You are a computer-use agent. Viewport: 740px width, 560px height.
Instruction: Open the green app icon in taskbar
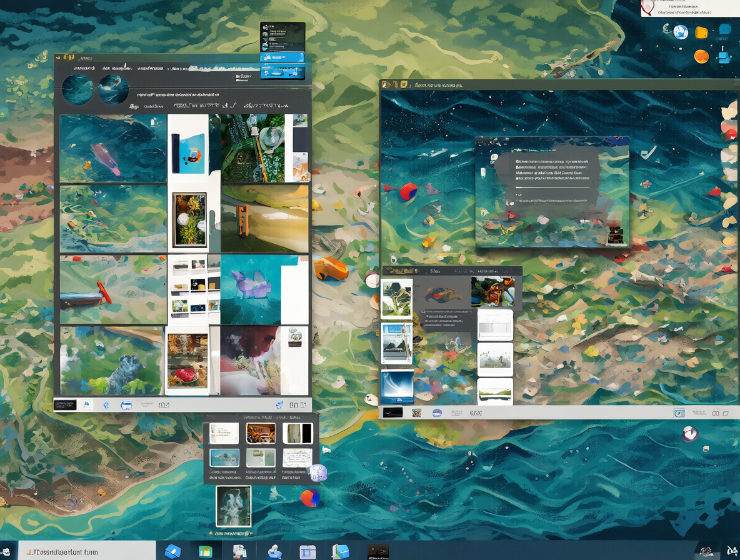coord(205,551)
